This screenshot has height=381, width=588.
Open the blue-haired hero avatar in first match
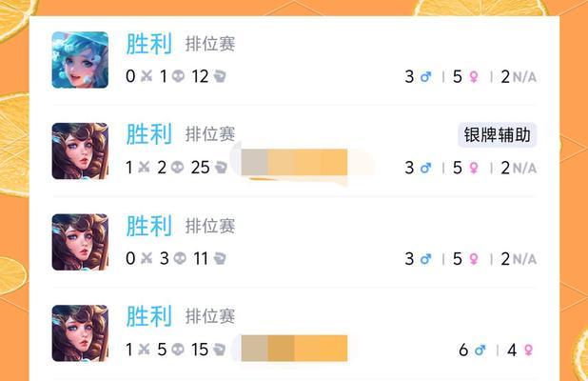(80, 60)
